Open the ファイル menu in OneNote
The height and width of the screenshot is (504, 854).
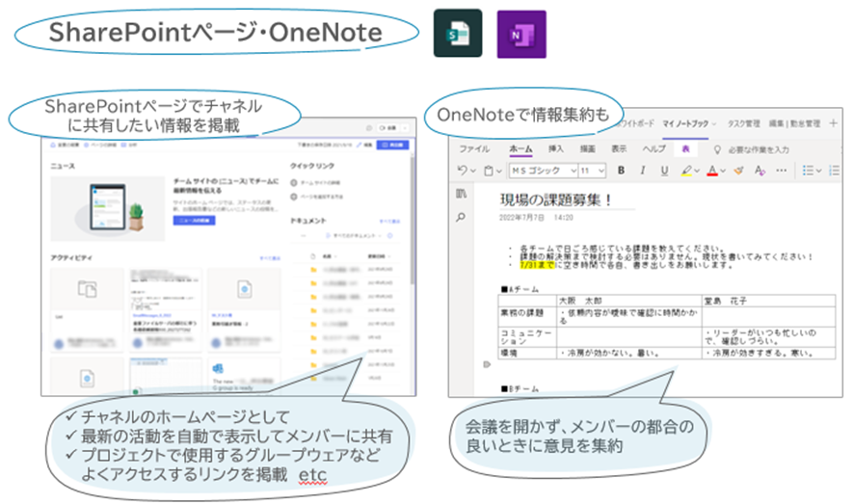474,149
